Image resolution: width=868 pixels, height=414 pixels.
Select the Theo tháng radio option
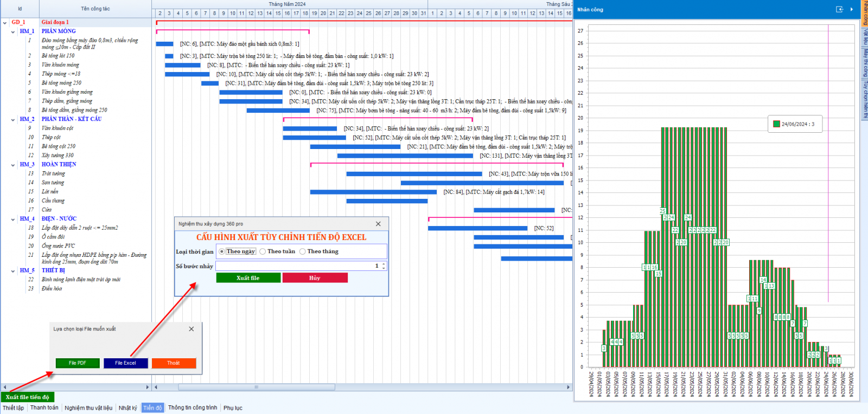coord(303,251)
